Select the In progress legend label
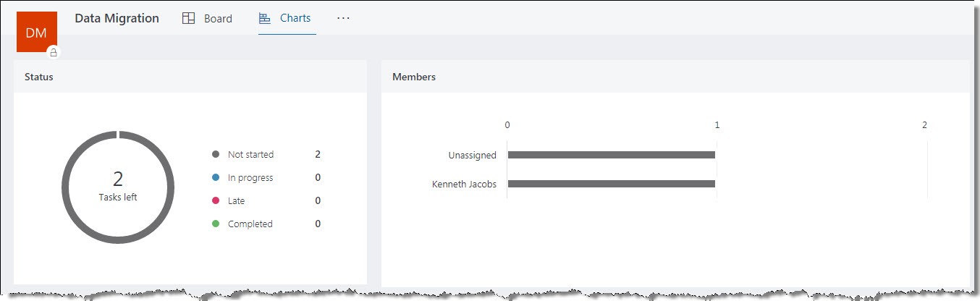 pyautogui.click(x=250, y=178)
